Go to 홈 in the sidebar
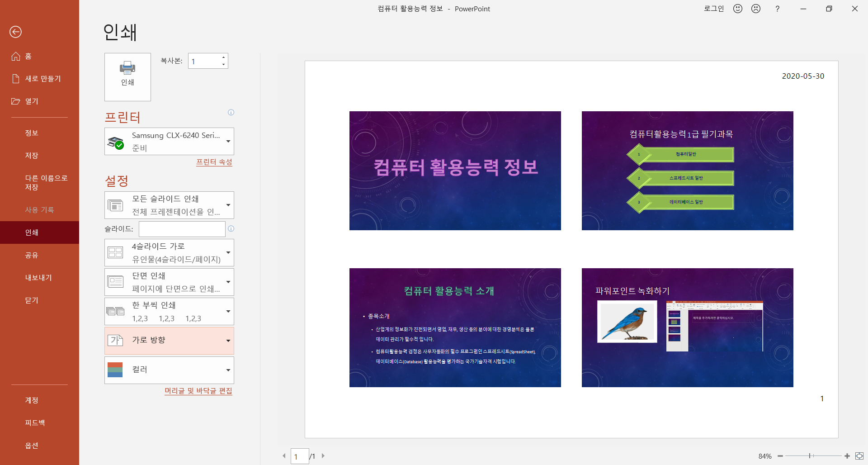This screenshot has height=465, width=868. [x=39, y=56]
